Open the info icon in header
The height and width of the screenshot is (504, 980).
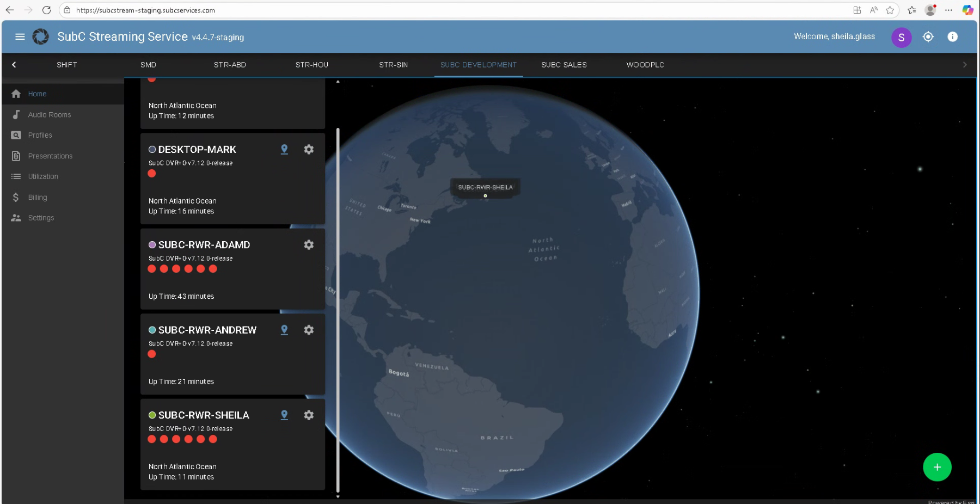click(952, 36)
